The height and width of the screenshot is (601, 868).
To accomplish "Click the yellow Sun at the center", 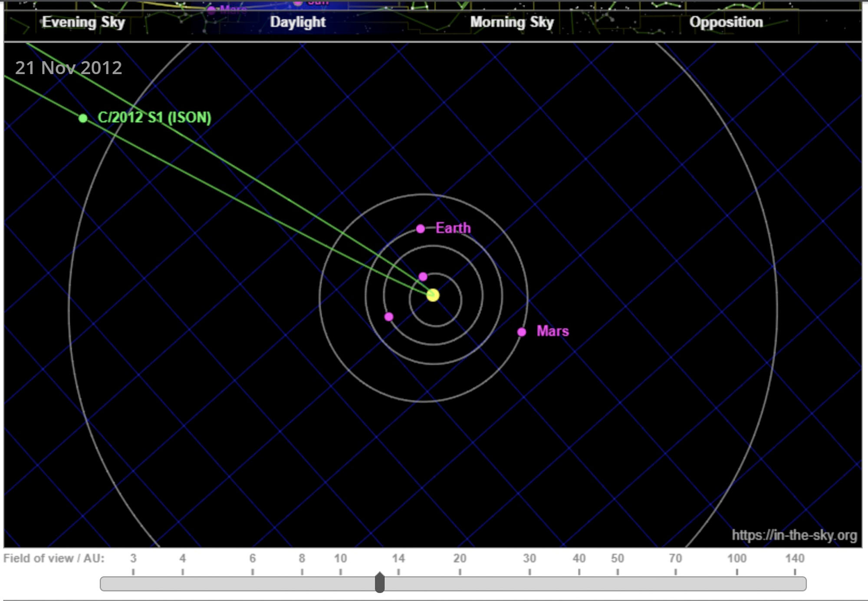I will pyautogui.click(x=433, y=295).
